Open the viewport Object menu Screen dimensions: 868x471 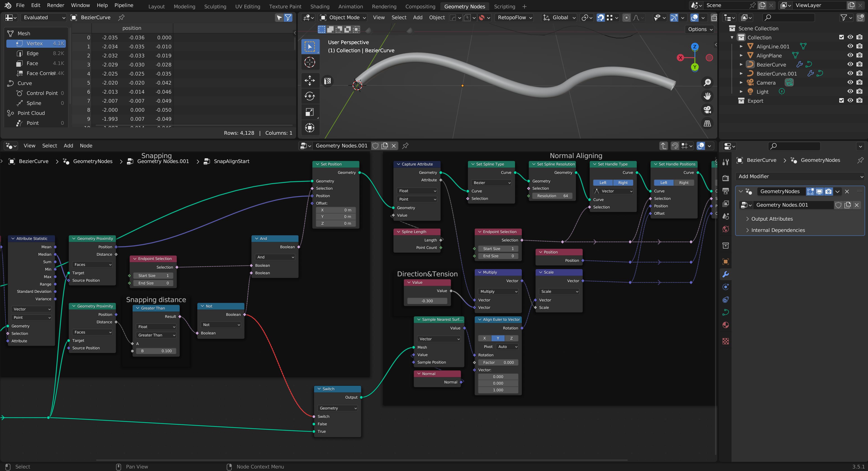pos(437,17)
